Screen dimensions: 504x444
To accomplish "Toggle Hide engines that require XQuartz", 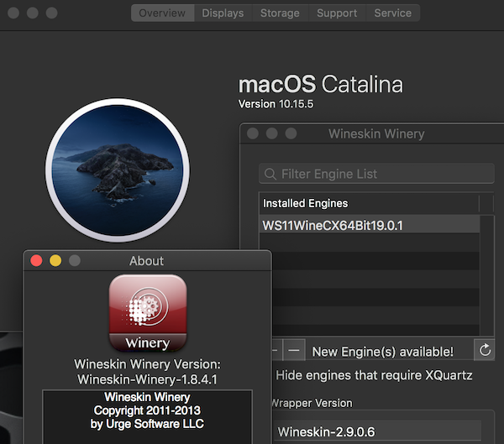I will coord(374,375).
